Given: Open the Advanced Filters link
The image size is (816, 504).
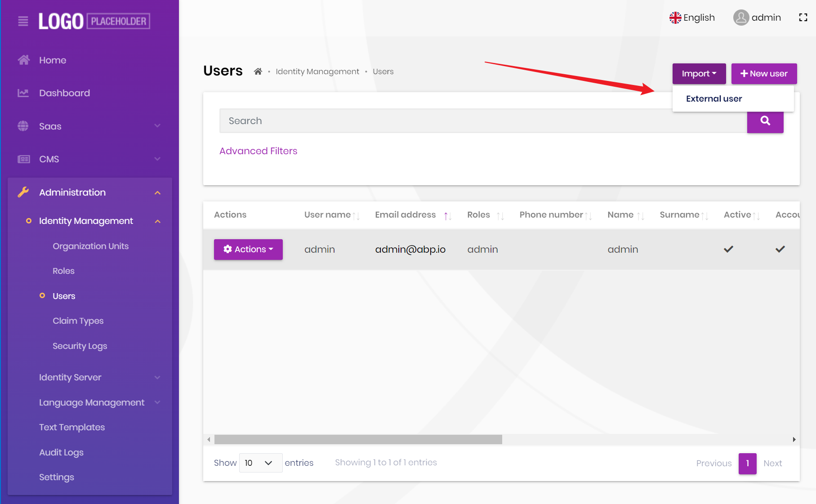Looking at the screenshot, I should 258,151.
